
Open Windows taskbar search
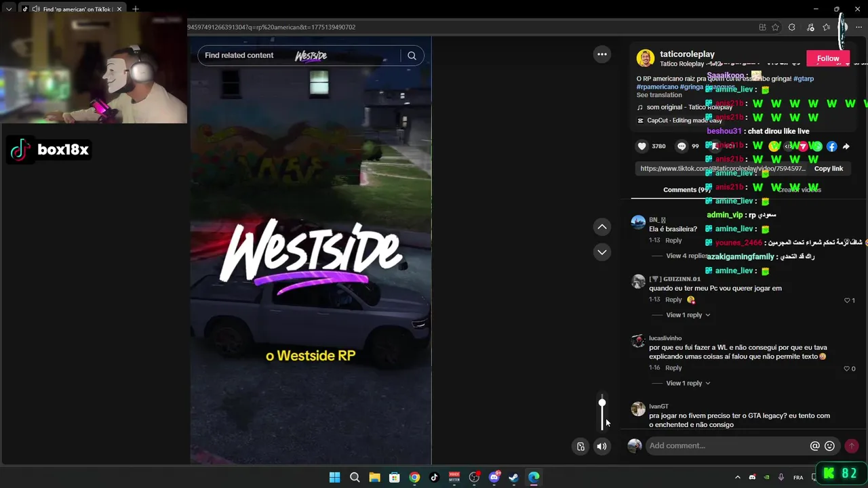tap(355, 477)
